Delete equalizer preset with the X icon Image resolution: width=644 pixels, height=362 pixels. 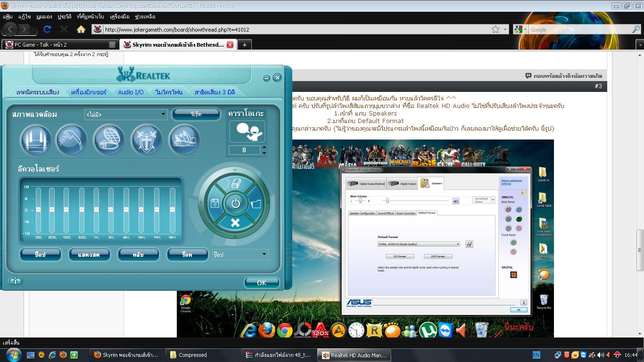pos(235,223)
